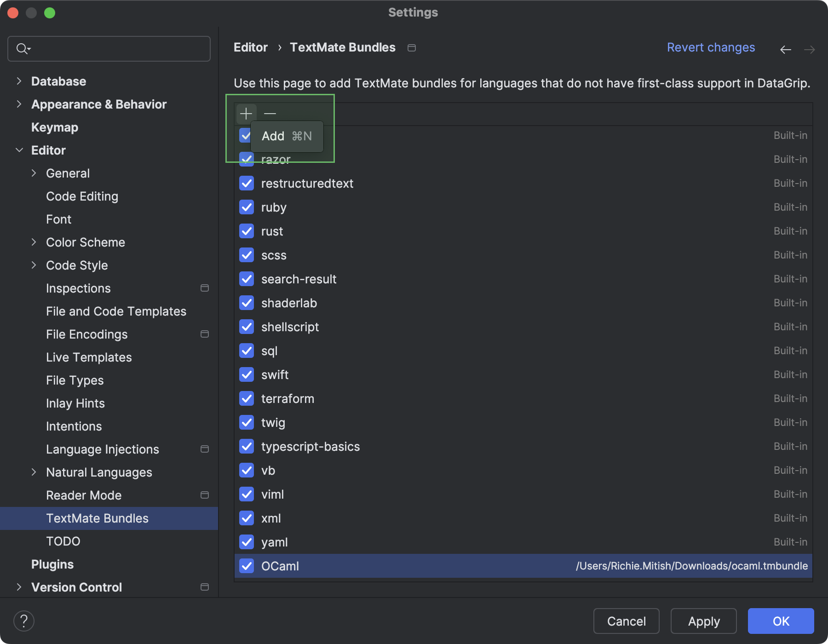Click the minus icon to remove a bundle

click(270, 113)
